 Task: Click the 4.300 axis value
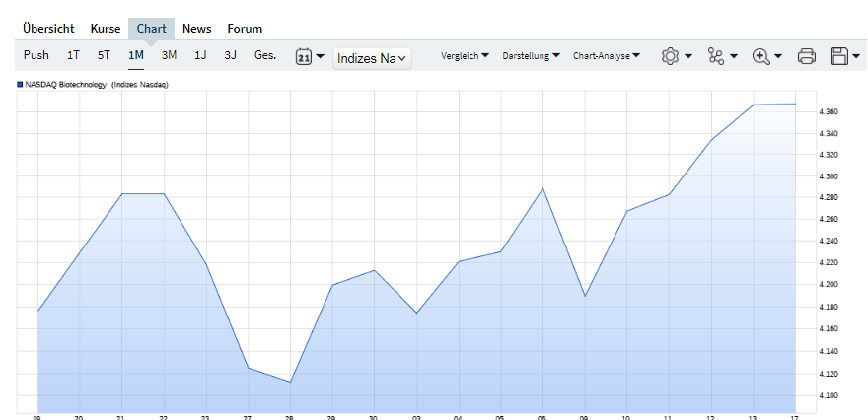click(829, 176)
